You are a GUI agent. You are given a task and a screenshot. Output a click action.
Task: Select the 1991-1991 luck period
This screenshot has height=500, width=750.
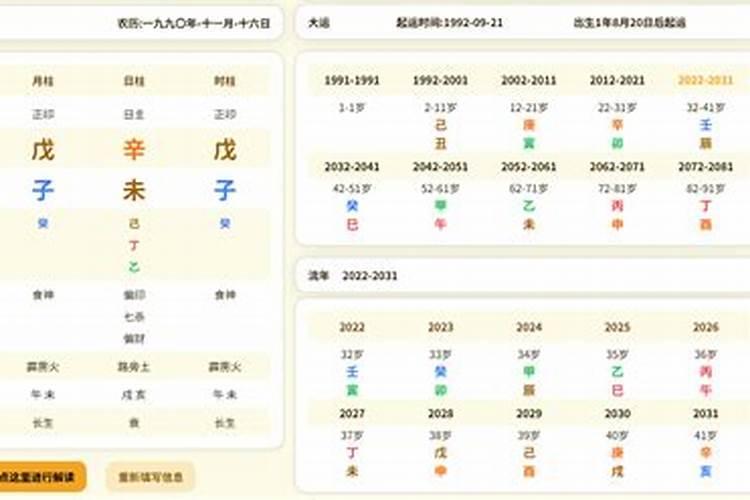pos(352,80)
